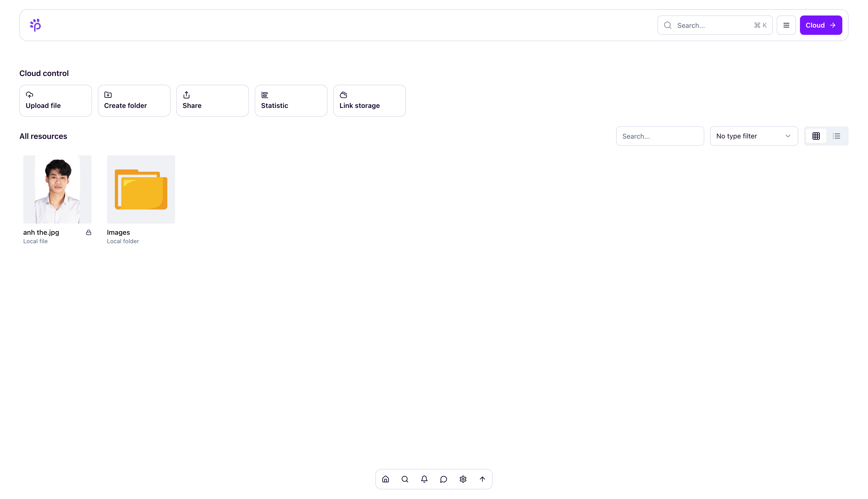This screenshot has width=868, height=499.
Task: Click the search icon in bottom dock
Action: tap(405, 479)
